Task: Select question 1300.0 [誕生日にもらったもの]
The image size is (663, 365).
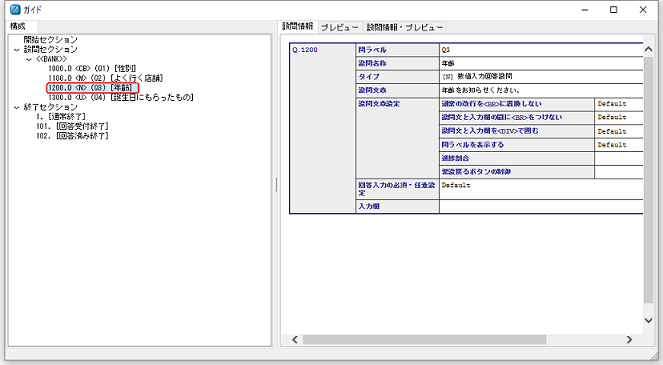Action: (x=121, y=98)
